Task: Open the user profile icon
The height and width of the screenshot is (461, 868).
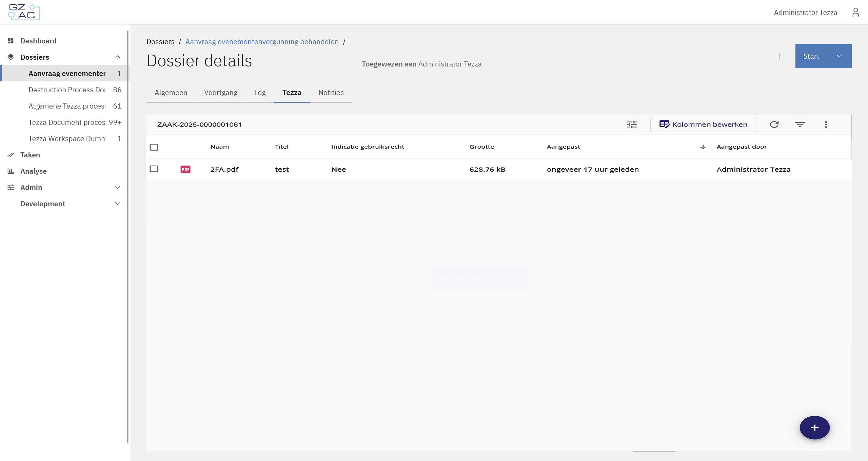Action: [855, 12]
